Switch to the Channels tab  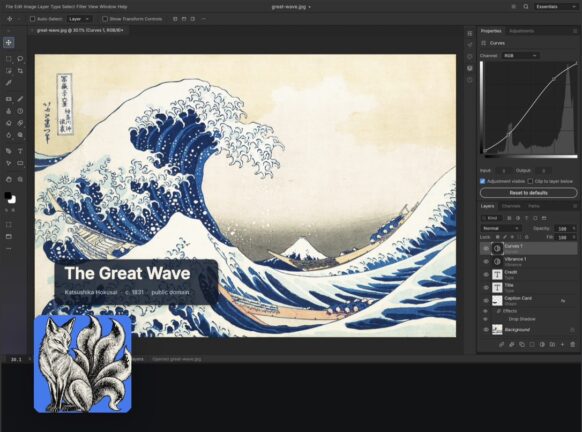[511, 206]
